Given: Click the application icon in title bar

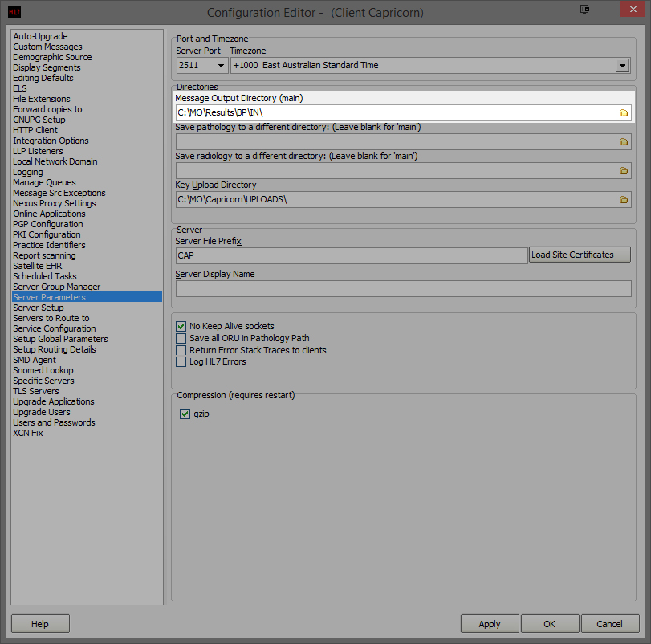Looking at the screenshot, I should (14, 12).
